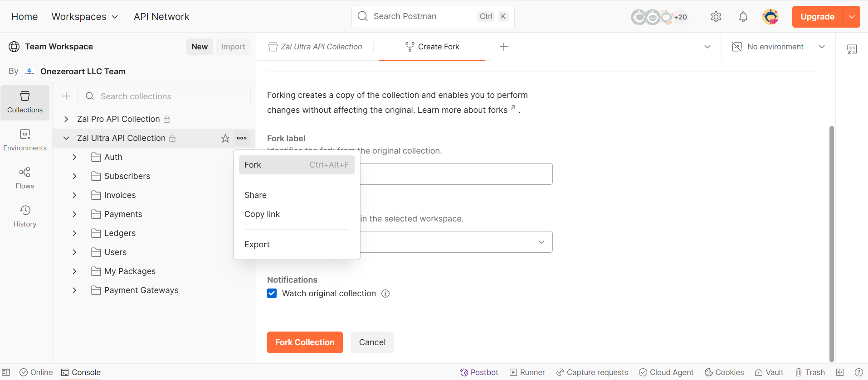This screenshot has height=380, width=868.
Task: Toggle the sidebar from the status bar
Action: coord(6,372)
